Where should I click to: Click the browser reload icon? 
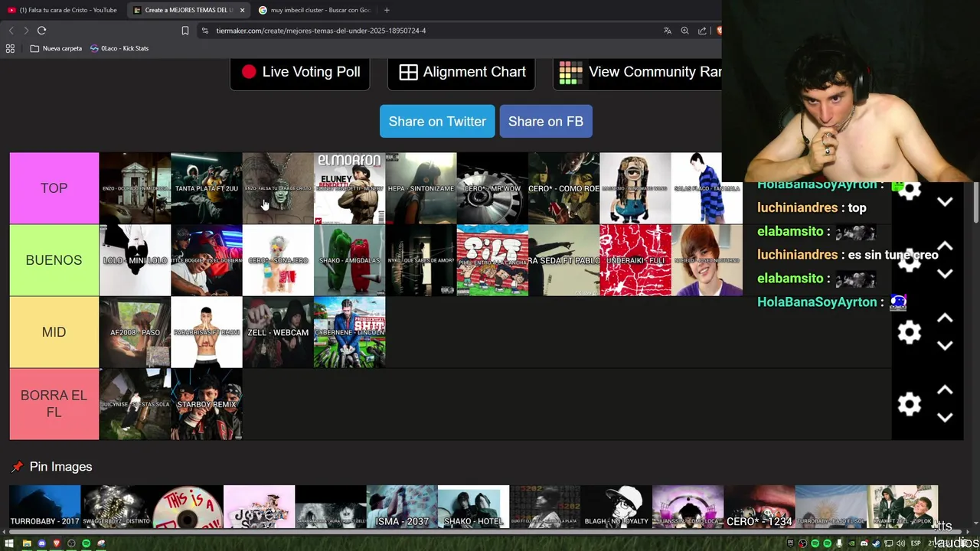(41, 31)
